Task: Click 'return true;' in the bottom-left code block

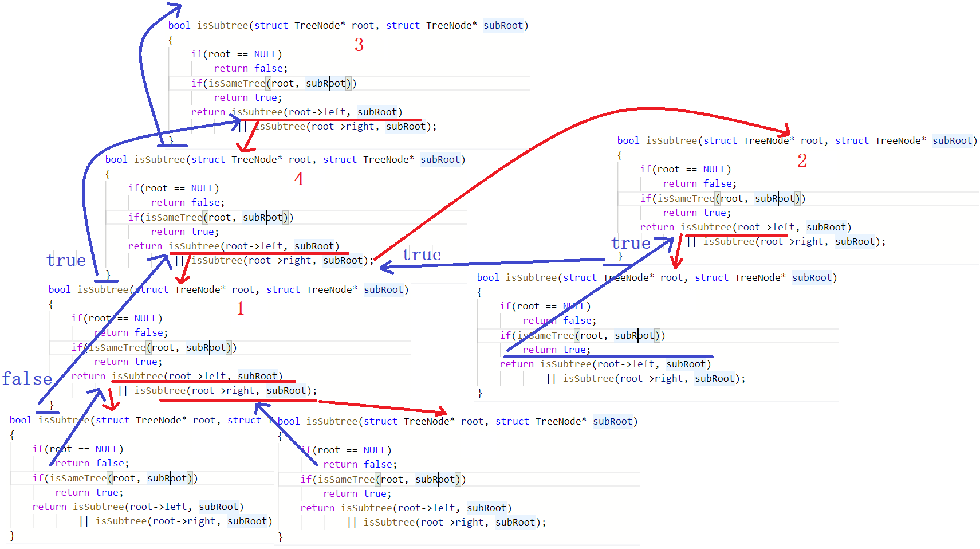Action: point(89,492)
